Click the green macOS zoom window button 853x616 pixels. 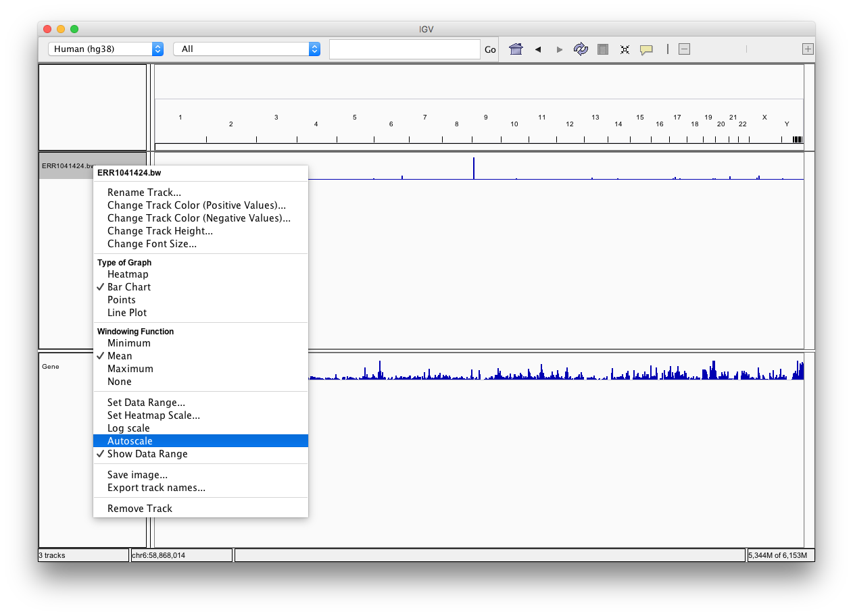pos(74,29)
